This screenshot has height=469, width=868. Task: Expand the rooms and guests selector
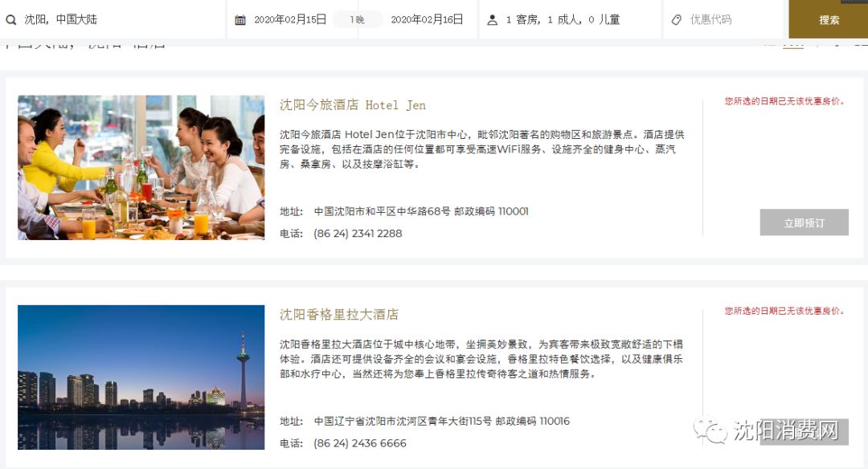point(570,19)
